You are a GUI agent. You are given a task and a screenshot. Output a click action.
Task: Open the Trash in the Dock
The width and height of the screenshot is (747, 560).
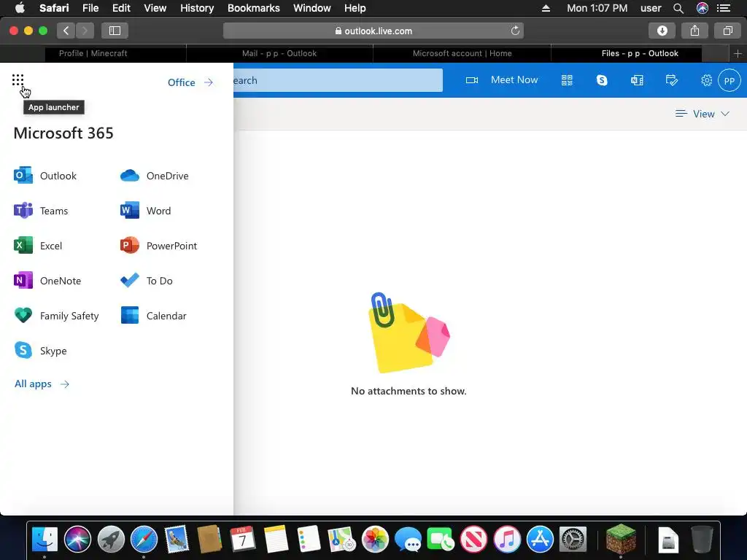click(702, 539)
